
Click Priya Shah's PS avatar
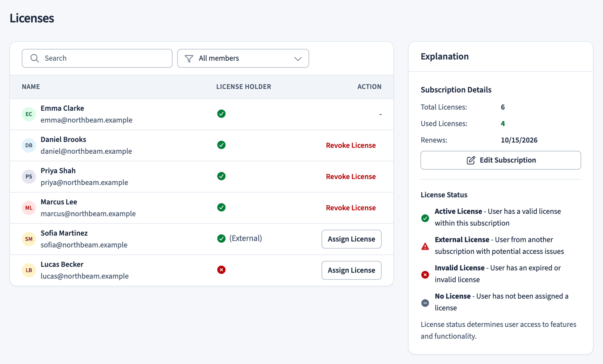29,177
